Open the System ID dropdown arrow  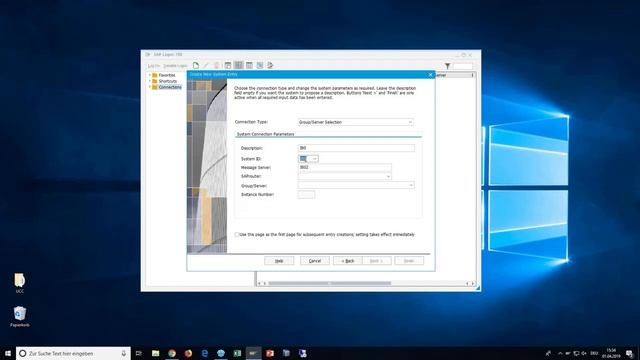pyautogui.click(x=315, y=159)
